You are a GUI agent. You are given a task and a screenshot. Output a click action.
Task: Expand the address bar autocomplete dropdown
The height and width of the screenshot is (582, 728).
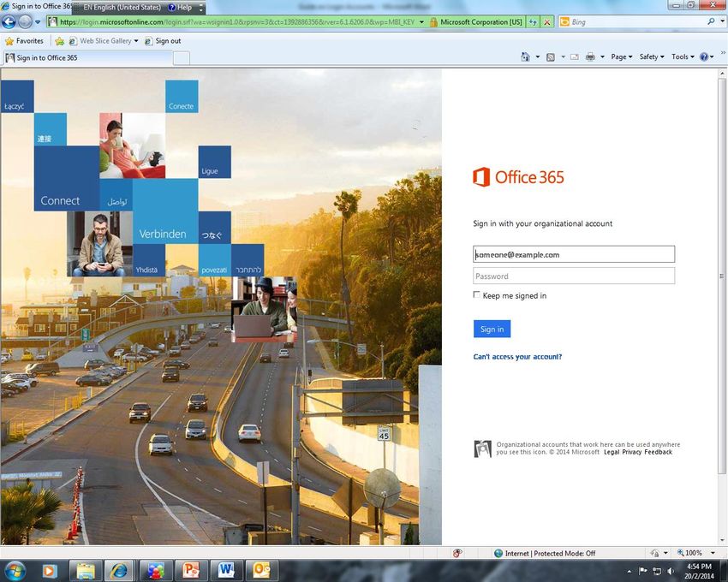click(x=421, y=21)
